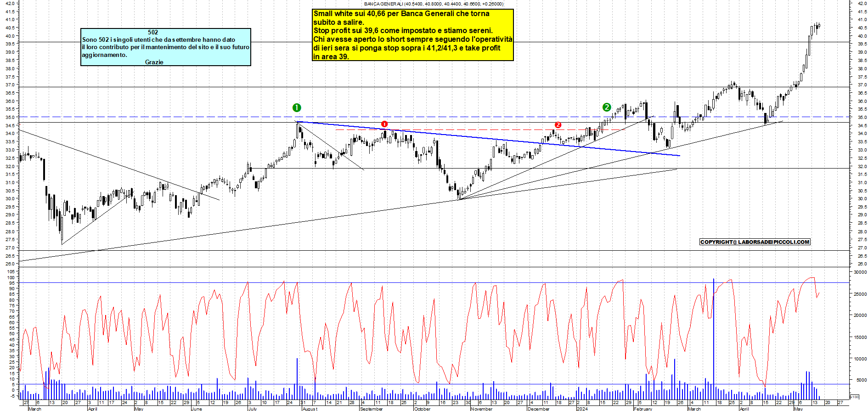This screenshot has height=411, width=868.
Task: Click the tallest blue volume bar in March 2024
Action: click(x=714, y=339)
